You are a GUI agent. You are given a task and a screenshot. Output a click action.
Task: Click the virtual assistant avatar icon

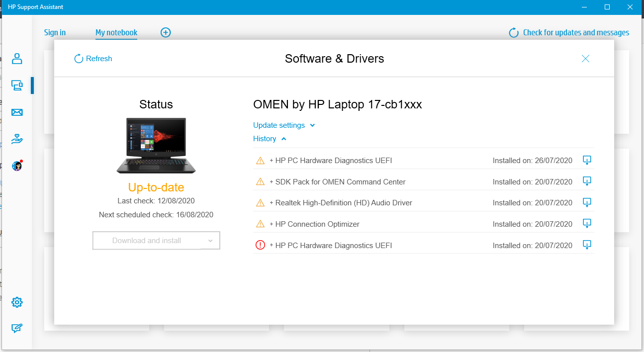[17, 166]
